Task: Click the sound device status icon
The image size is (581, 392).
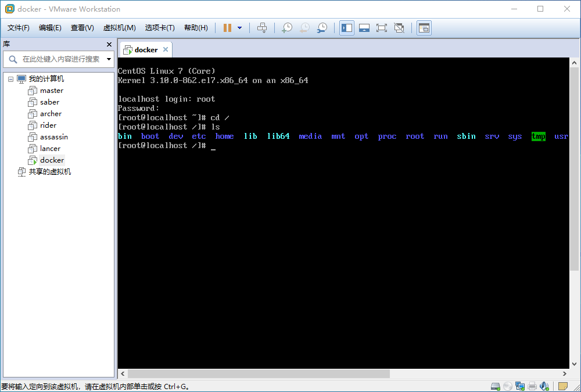Action: [x=544, y=386]
